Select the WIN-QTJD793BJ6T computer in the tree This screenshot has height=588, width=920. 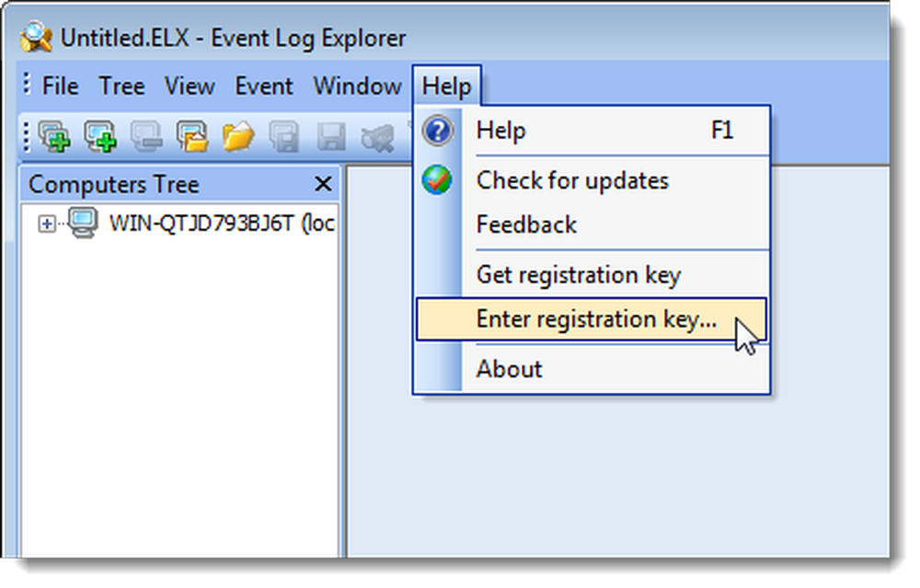(222, 223)
